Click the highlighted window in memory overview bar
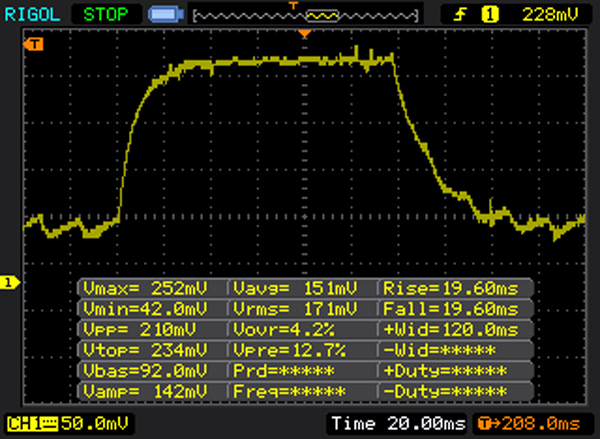 (x=322, y=16)
